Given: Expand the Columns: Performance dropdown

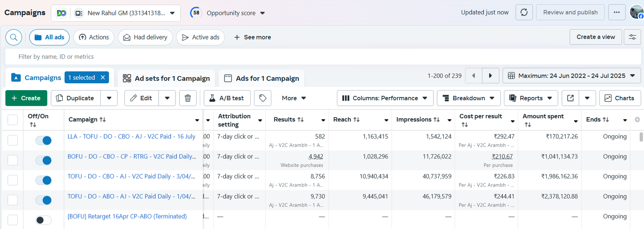Looking at the screenshot, I should (x=385, y=98).
